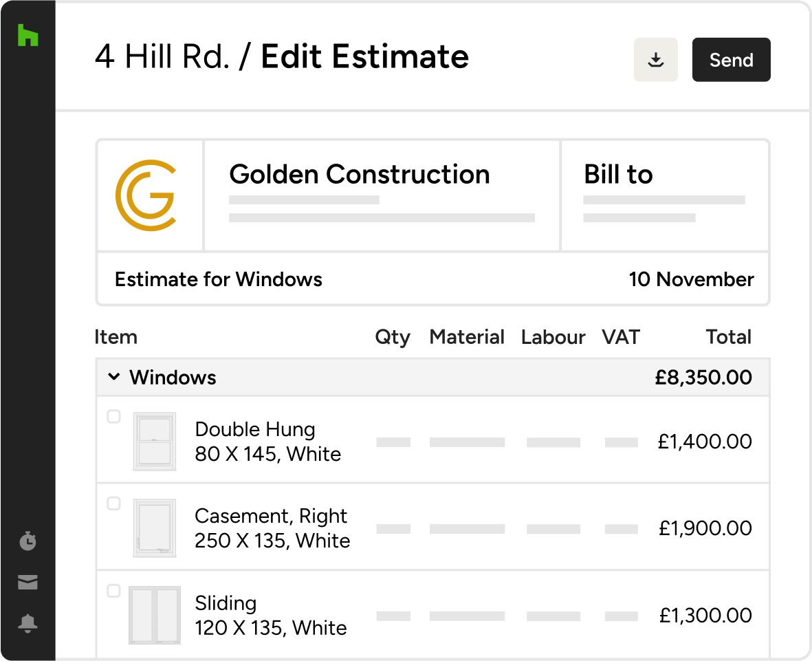Send the estimate
This screenshot has height=661, width=812.
(732, 60)
